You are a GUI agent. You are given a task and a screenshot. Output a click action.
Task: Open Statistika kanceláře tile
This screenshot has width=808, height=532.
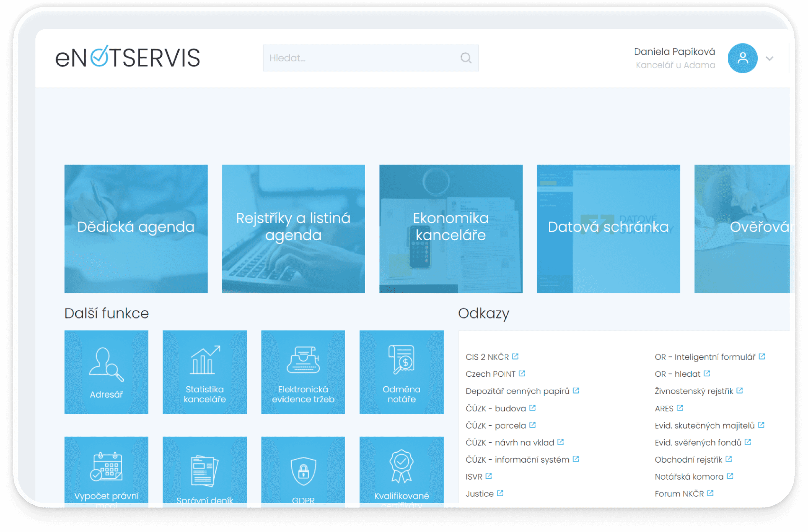[205, 372]
